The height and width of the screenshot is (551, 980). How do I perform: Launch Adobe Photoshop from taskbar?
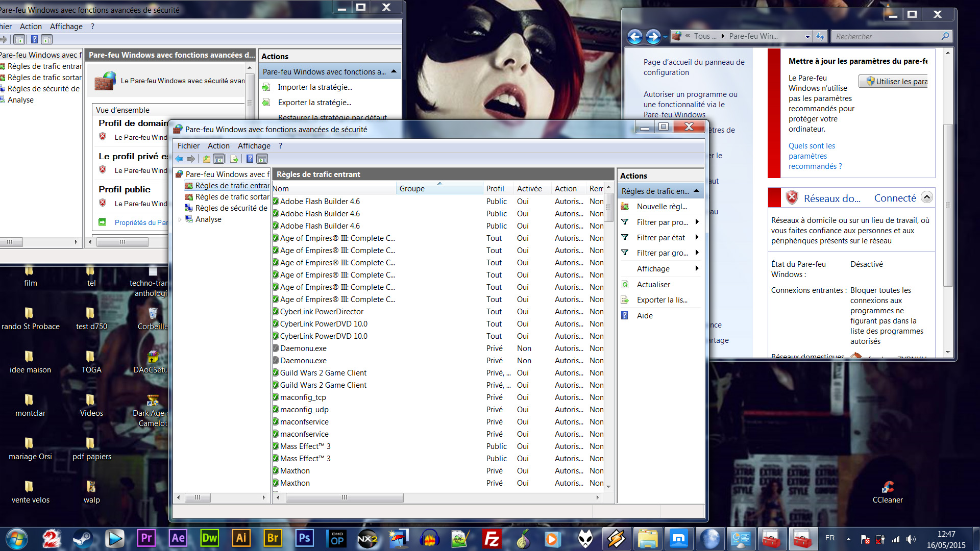pyautogui.click(x=305, y=538)
